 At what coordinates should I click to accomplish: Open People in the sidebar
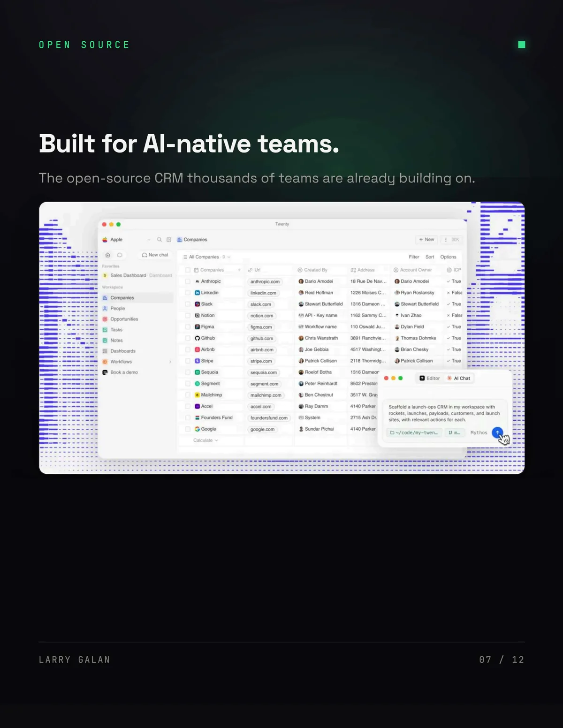[x=137, y=309]
